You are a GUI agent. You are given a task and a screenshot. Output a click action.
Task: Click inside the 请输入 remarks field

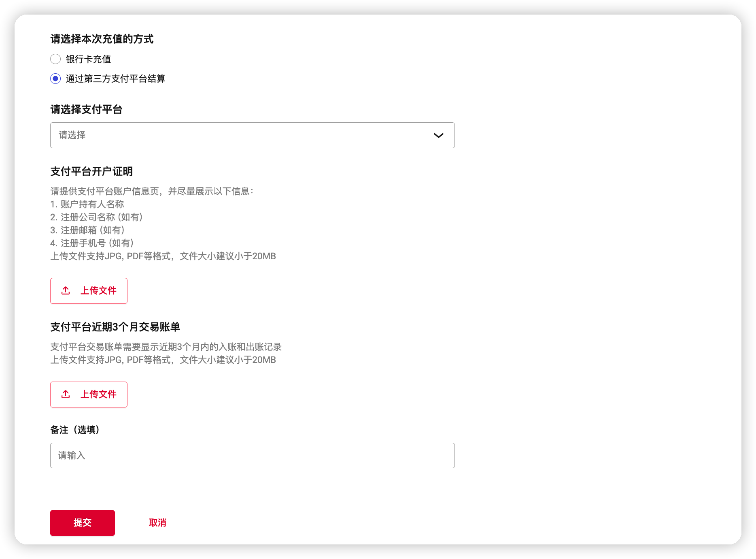tap(253, 455)
